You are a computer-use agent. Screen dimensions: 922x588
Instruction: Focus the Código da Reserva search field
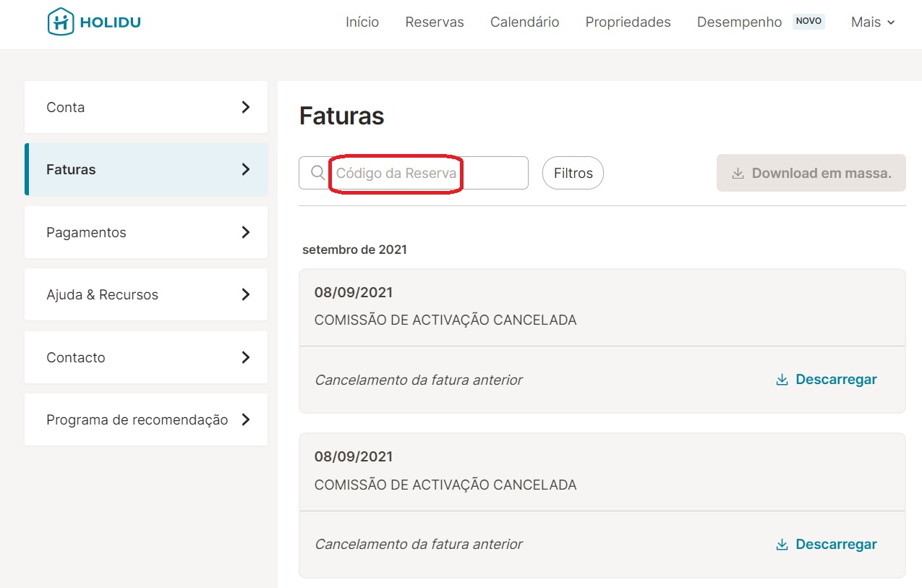tap(427, 174)
